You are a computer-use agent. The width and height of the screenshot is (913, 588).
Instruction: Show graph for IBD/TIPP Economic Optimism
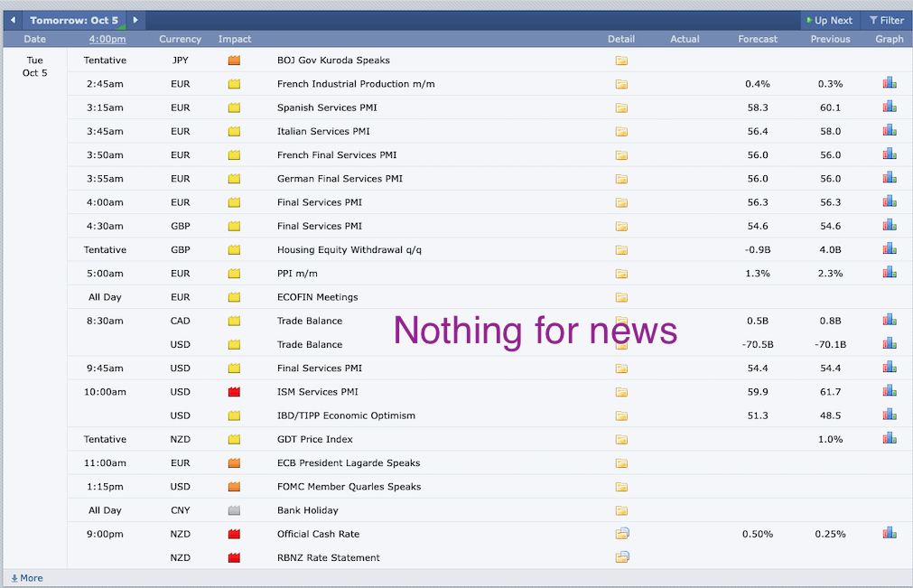point(890,415)
